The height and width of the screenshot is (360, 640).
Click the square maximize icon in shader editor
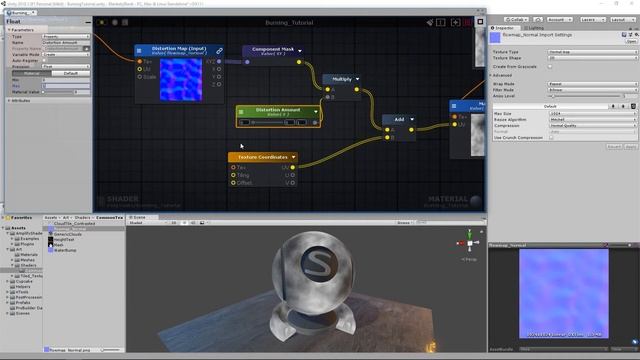480,22
